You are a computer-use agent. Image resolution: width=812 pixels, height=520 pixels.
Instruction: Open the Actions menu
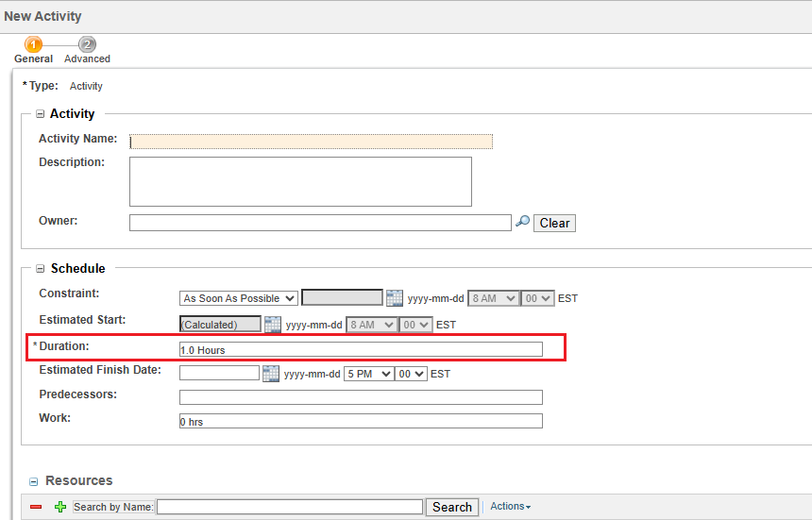click(510, 507)
